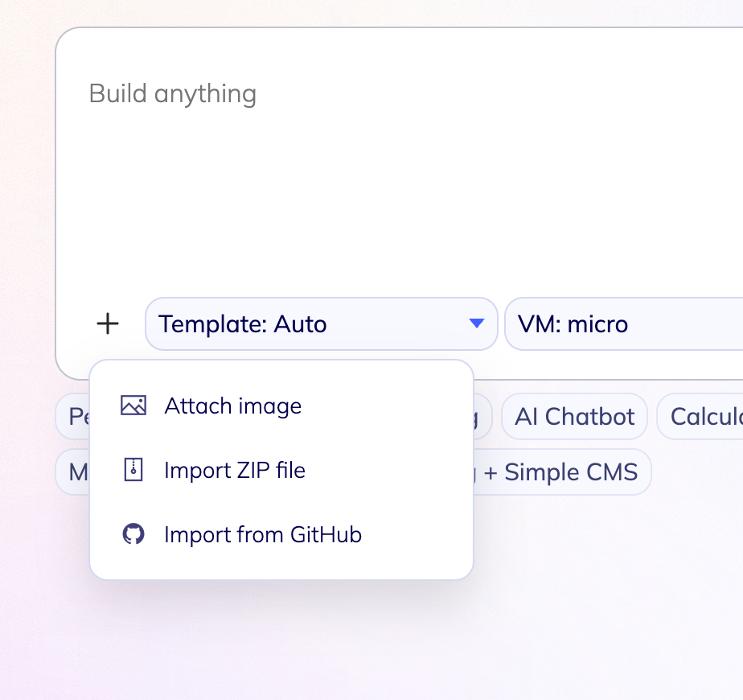Choose Import ZIP file option

[234, 470]
